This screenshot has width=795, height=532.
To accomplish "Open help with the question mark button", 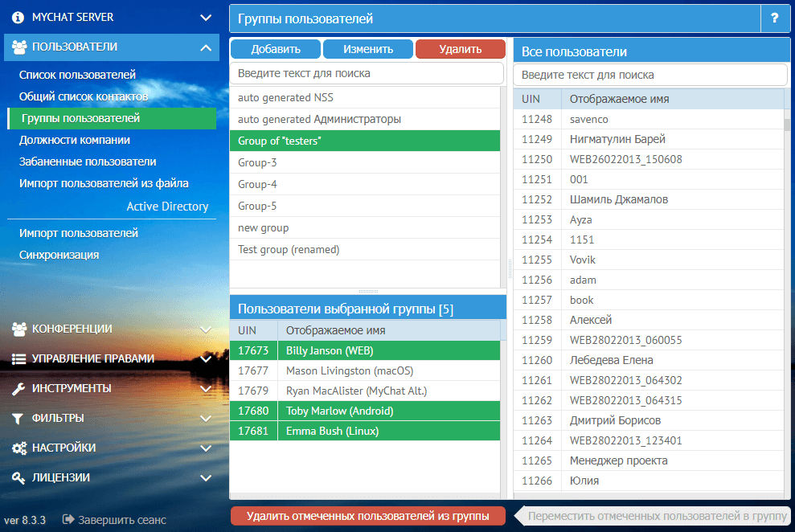I will tap(775, 18).
